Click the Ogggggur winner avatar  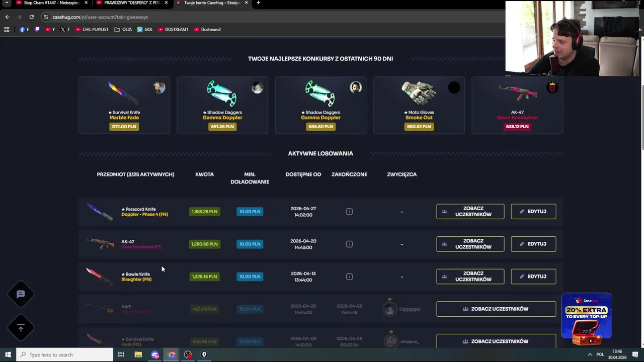(x=390, y=309)
